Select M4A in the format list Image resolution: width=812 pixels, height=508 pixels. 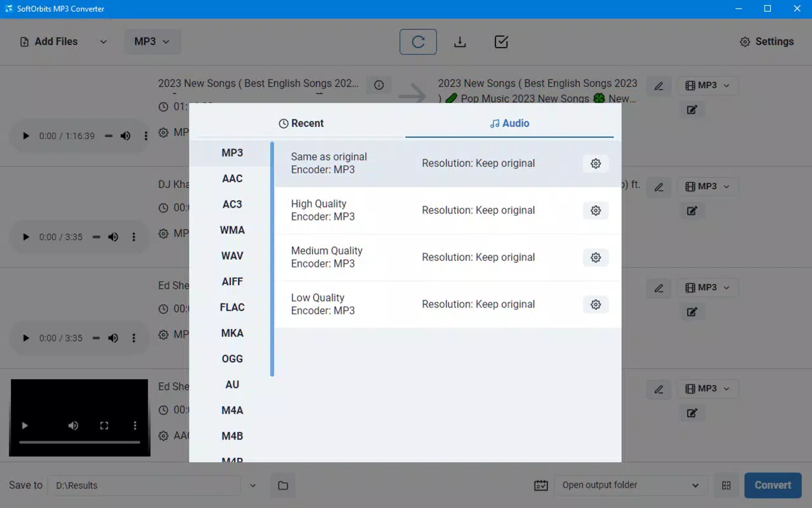[x=232, y=410]
